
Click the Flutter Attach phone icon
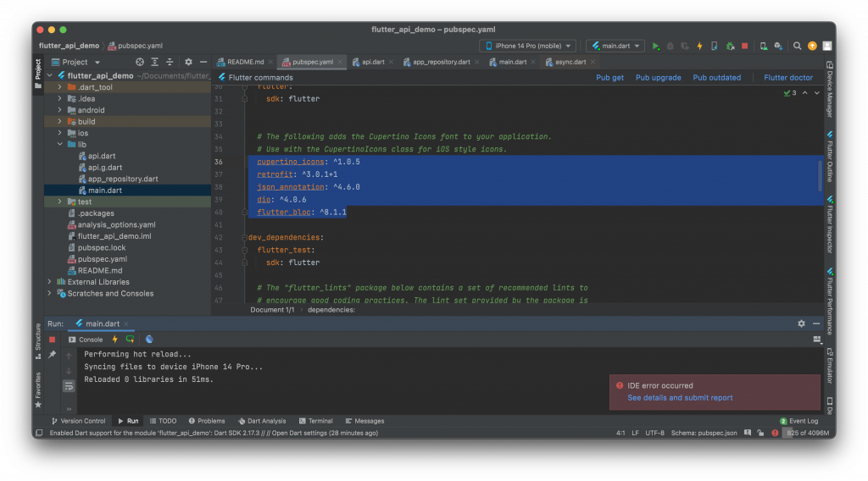coord(715,46)
